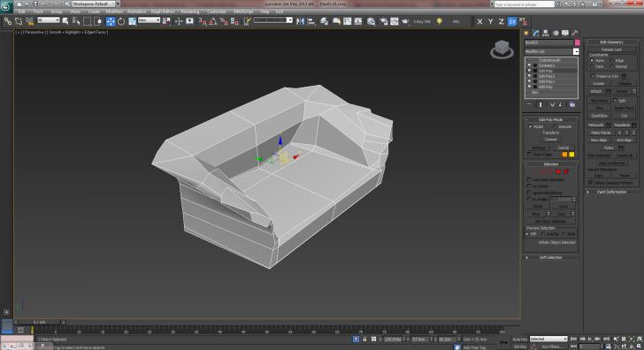Collapse the Edit Poly Mode rollout
Viewport: 644px width, 350px height.
550,120
